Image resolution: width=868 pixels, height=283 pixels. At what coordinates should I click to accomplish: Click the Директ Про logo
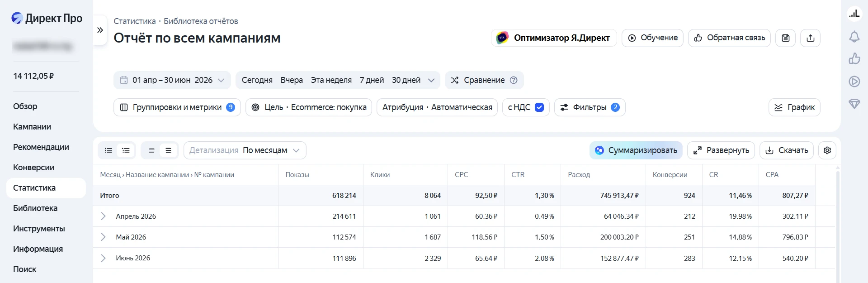pos(47,18)
